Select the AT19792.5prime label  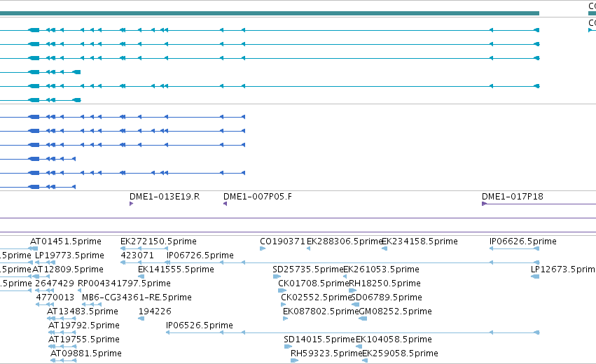pyautogui.click(x=84, y=325)
